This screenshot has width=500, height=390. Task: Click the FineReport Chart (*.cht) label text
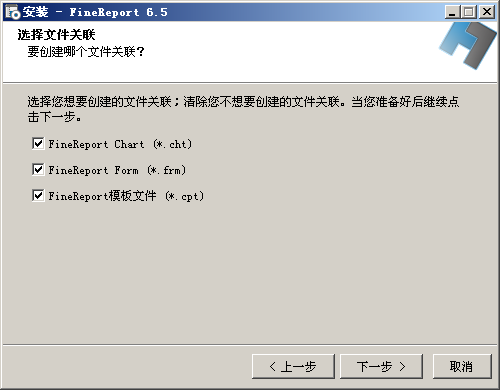pyautogui.click(x=120, y=144)
